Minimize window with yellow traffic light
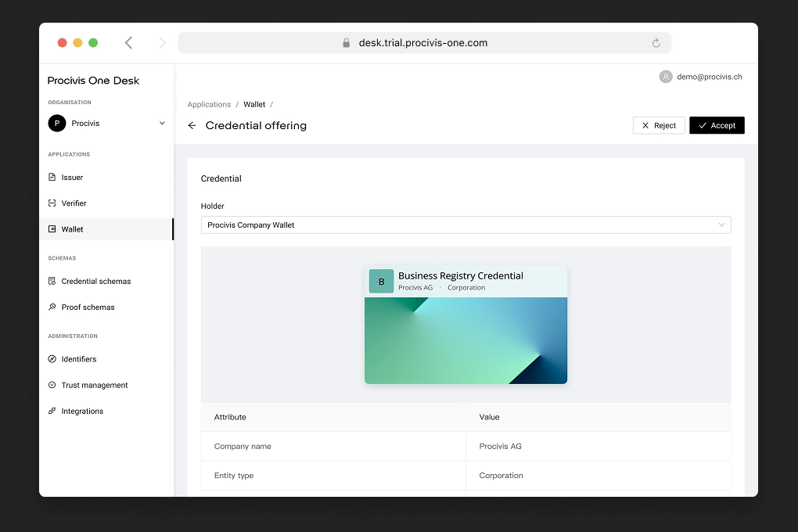Image resolution: width=798 pixels, height=532 pixels. point(77,43)
